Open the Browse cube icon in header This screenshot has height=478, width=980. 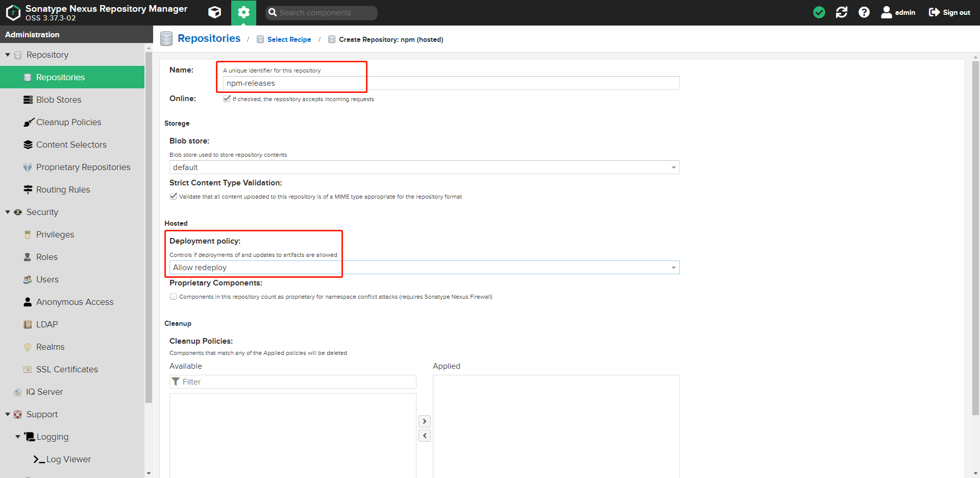215,12
